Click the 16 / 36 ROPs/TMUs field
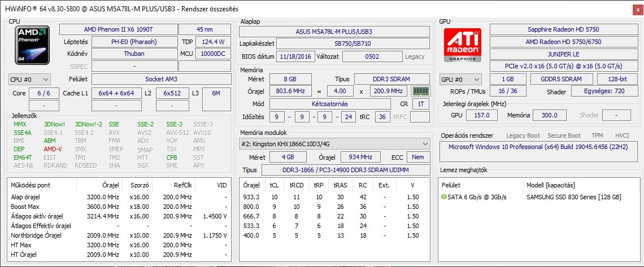 tap(508, 91)
